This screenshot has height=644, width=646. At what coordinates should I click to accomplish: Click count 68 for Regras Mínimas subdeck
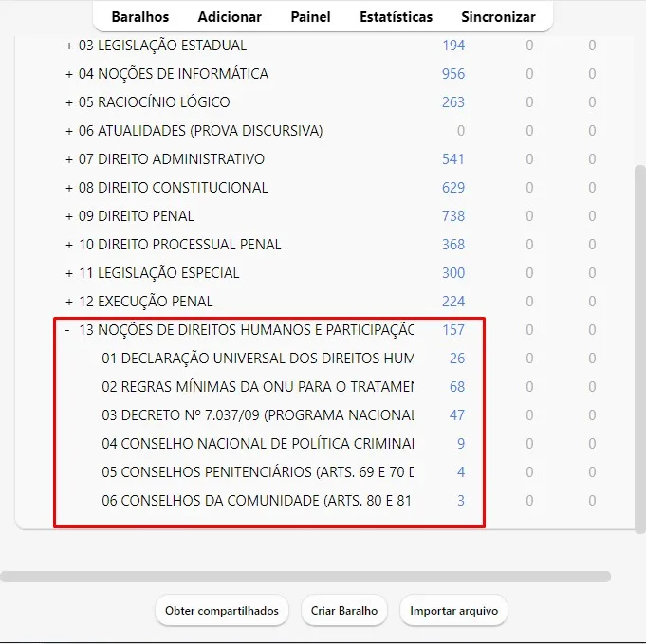(457, 386)
